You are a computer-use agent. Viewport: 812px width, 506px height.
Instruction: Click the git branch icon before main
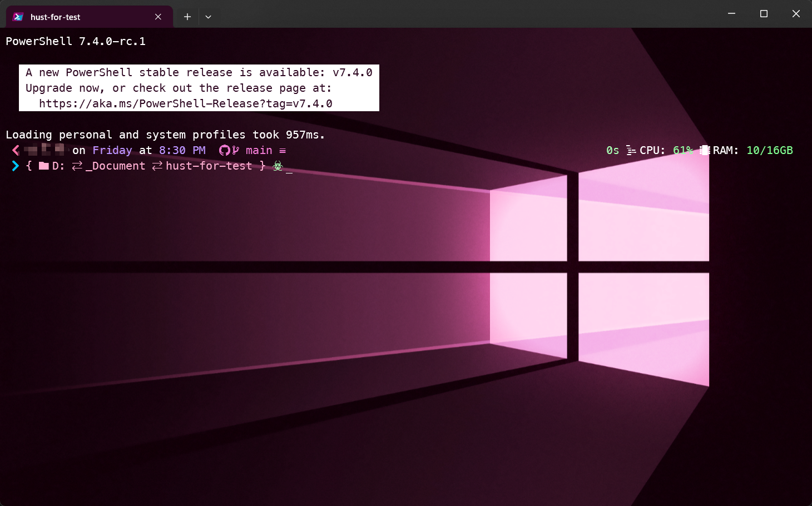pyautogui.click(x=236, y=150)
